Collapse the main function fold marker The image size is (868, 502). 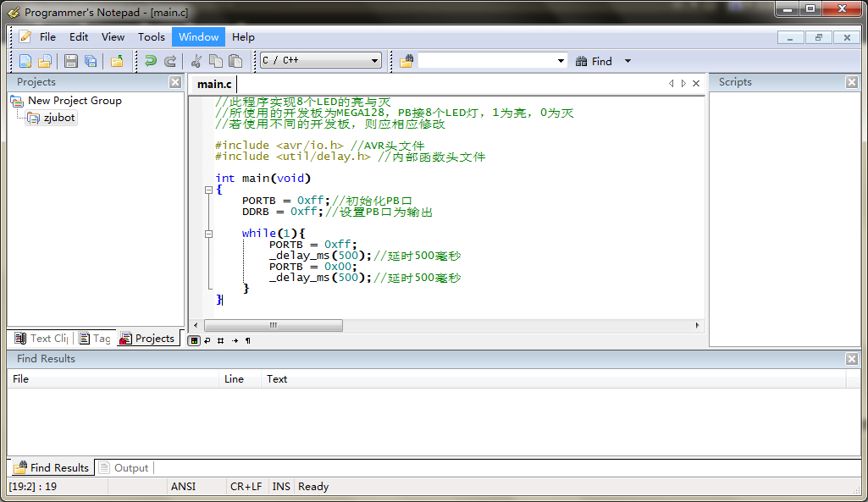click(x=208, y=190)
